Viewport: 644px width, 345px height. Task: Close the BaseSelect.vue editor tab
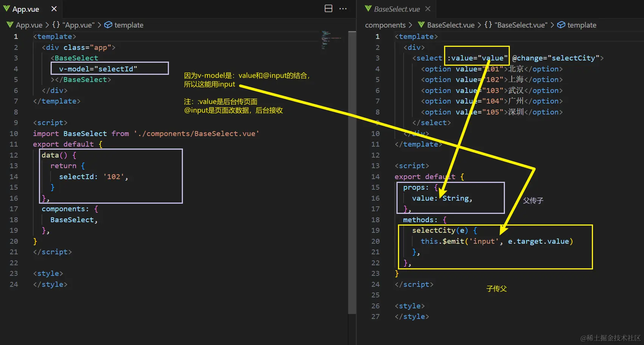(428, 9)
